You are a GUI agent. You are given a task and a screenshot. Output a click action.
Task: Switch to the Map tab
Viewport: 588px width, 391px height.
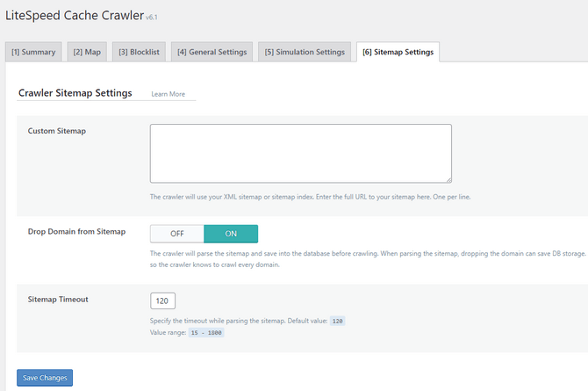coord(87,52)
